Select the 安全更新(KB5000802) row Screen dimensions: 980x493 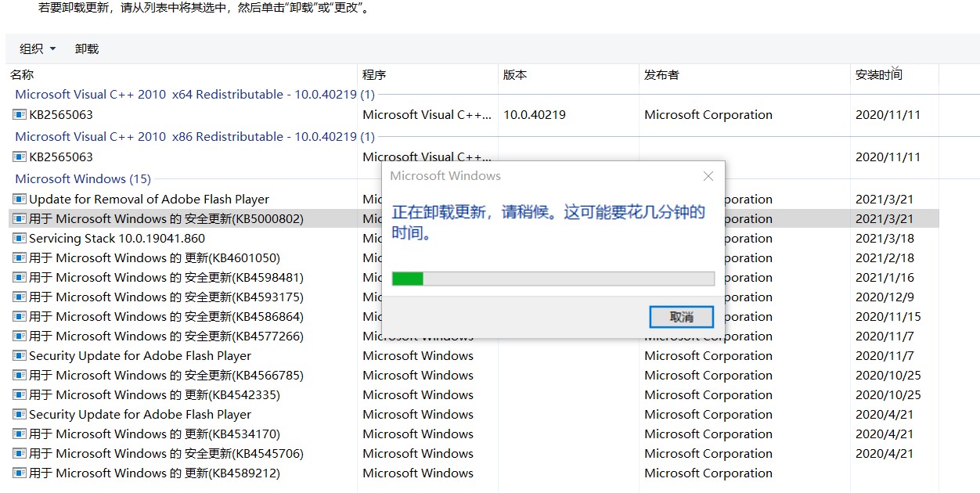[474, 218]
